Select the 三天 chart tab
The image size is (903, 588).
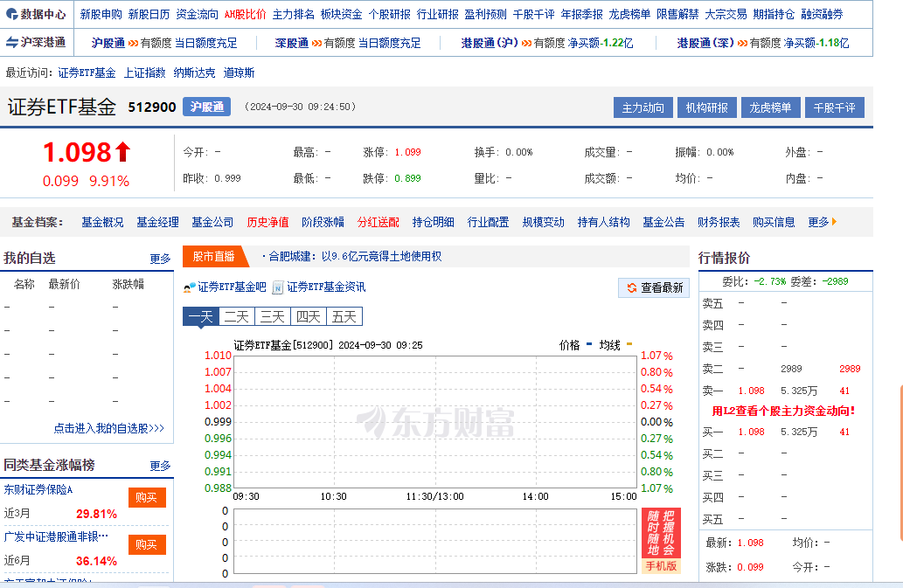(x=273, y=316)
